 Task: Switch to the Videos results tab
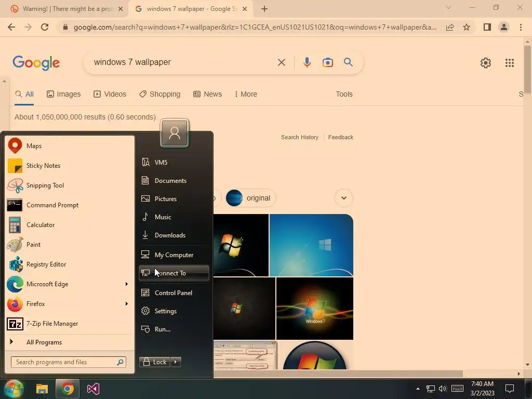click(x=110, y=94)
